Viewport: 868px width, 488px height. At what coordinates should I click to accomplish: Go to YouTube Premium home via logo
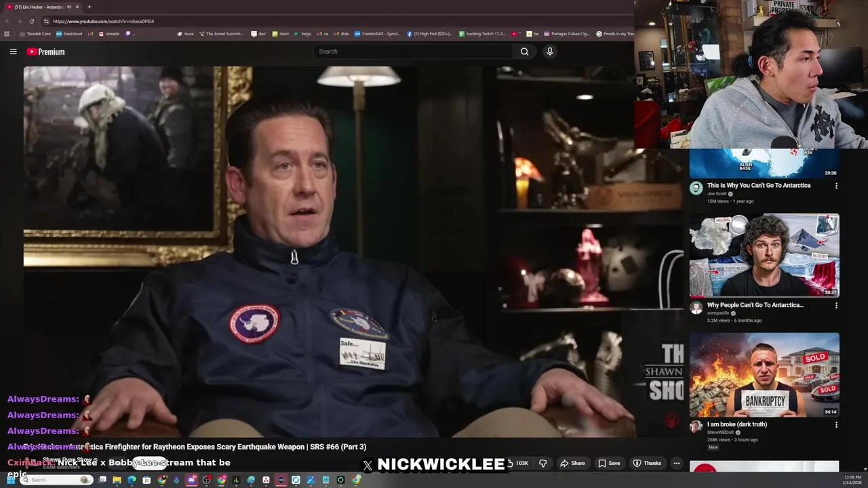(x=45, y=52)
